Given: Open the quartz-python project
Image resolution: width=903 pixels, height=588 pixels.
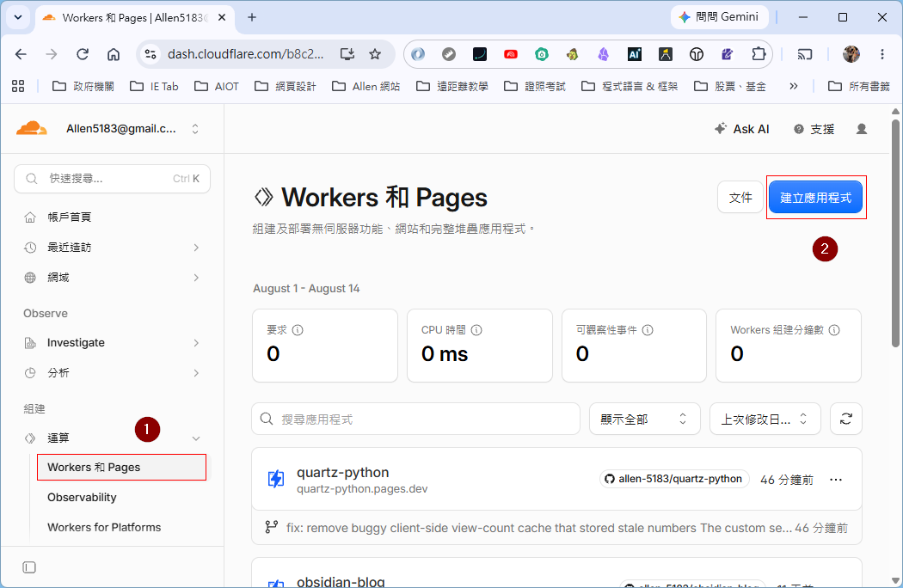Looking at the screenshot, I should pos(342,472).
